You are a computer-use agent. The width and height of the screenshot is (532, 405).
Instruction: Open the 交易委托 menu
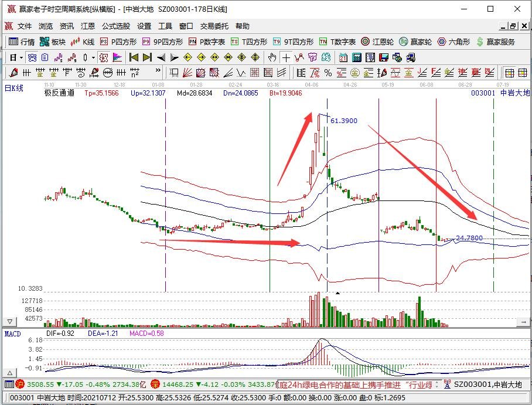click(214, 26)
